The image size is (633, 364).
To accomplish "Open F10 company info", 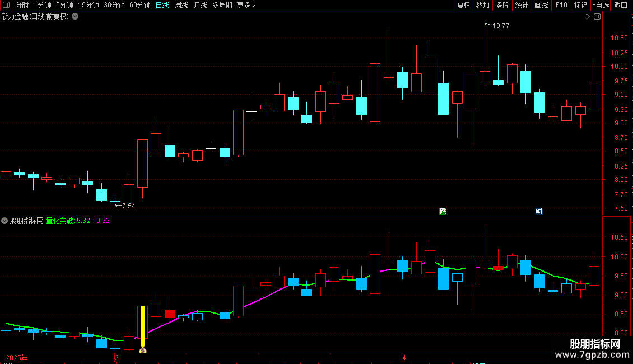I will pyautogui.click(x=561, y=5).
